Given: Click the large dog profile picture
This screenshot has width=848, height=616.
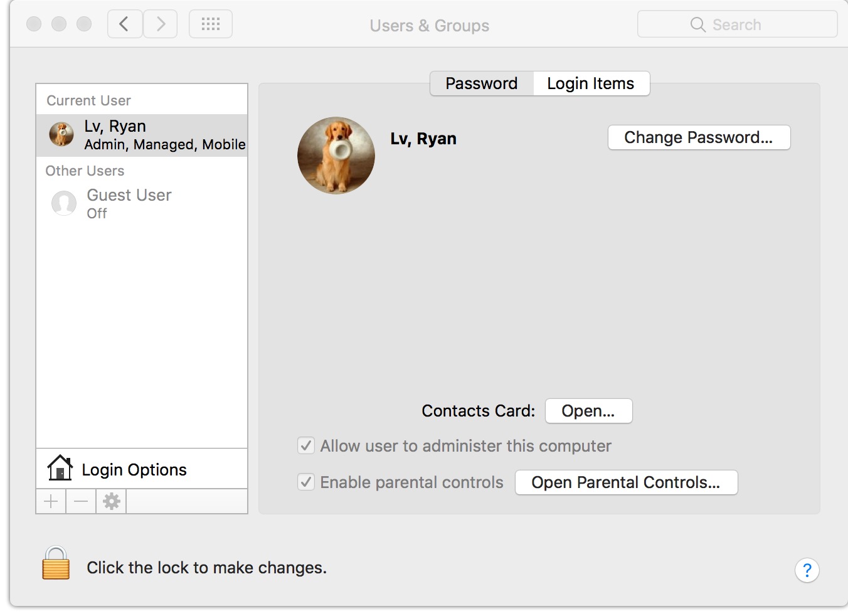Looking at the screenshot, I should (336, 156).
